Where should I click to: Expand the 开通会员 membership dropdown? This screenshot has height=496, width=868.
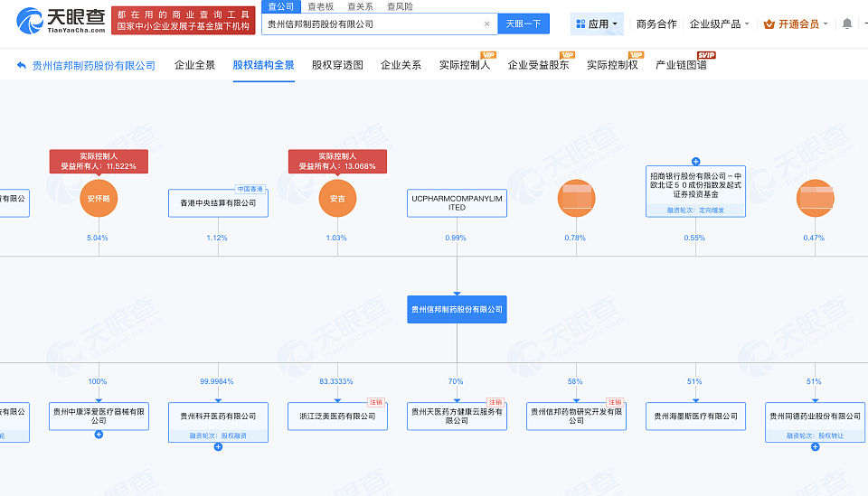click(x=796, y=23)
